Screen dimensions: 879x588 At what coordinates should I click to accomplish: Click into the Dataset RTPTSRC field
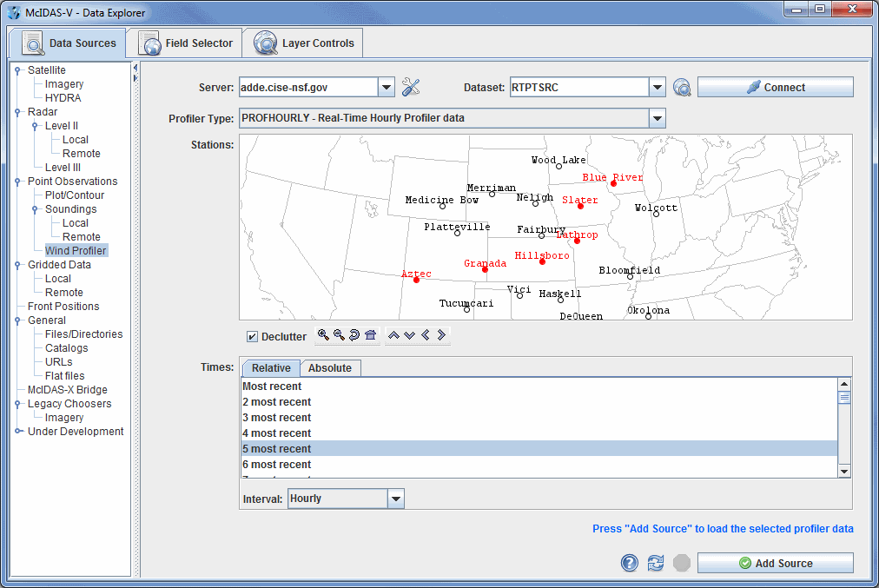tap(579, 88)
